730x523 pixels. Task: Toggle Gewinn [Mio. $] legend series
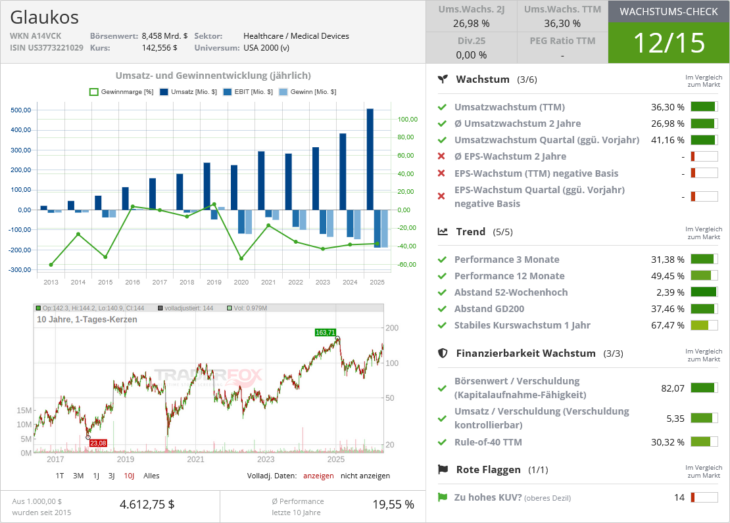coord(307,92)
